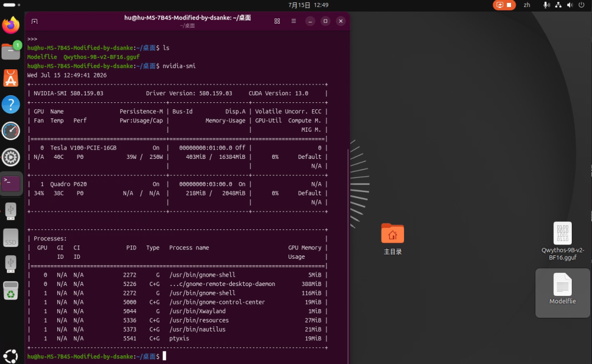Click '00000000:01:00.0' bus id

point(206,148)
